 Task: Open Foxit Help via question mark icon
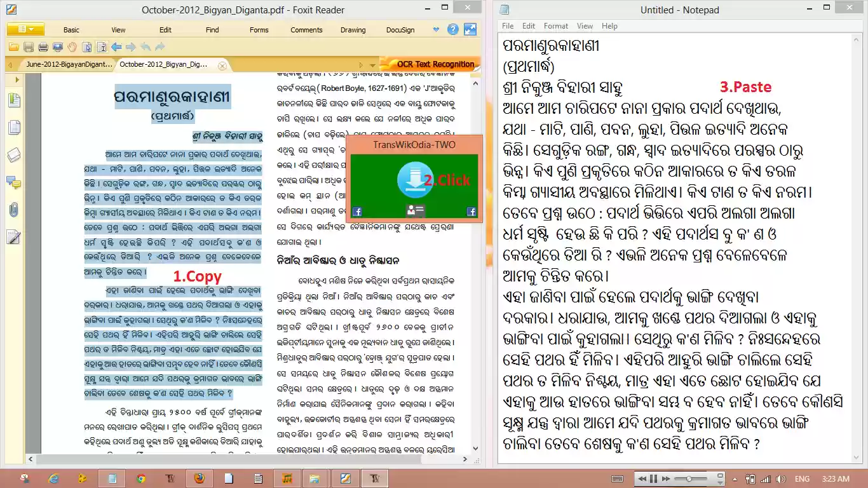pos(452,29)
